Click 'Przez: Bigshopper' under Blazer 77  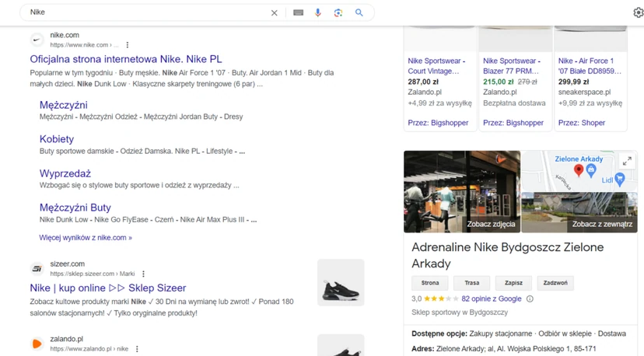coord(513,123)
